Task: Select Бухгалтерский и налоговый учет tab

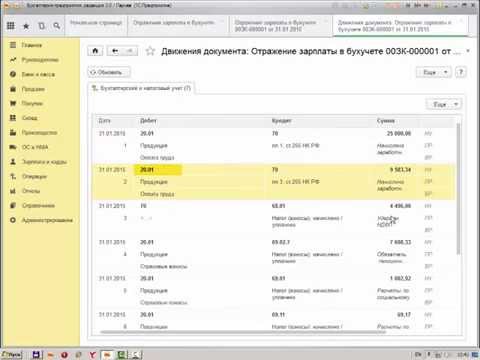Action: point(142,88)
